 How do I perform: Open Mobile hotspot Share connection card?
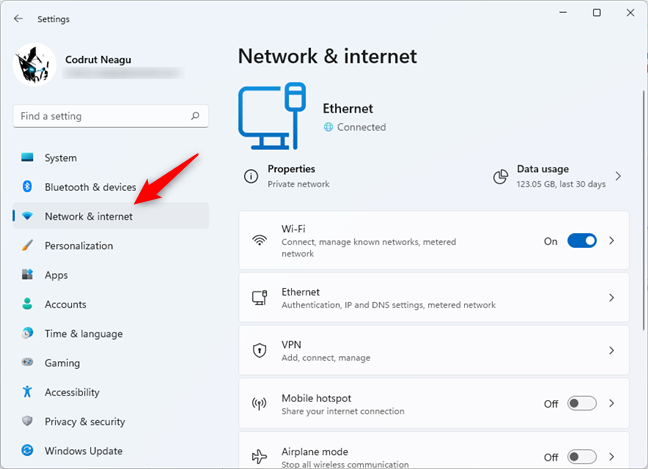(434, 403)
